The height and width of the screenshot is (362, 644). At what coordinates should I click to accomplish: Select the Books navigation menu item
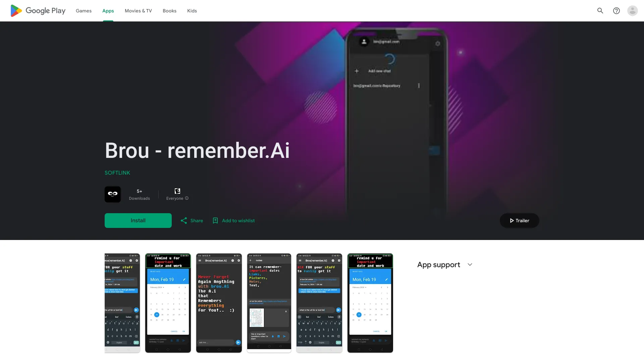tap(169, 11)
